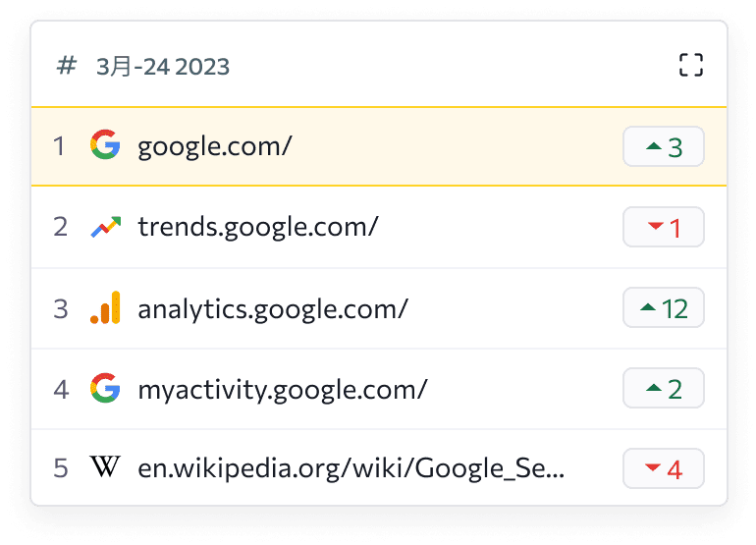Open the myactivity.google.com/ link
This screenshot has width=756, height=545.
pos(283,389)
